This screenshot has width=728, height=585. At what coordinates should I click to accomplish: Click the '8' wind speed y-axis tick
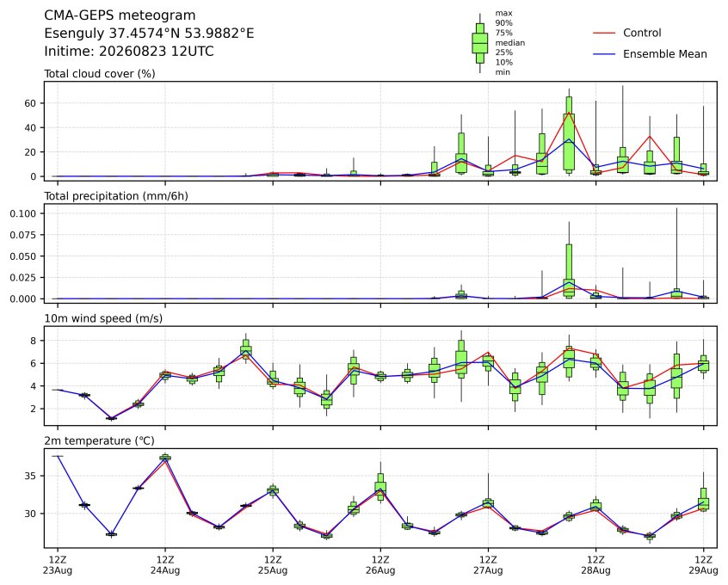point(34,341)
